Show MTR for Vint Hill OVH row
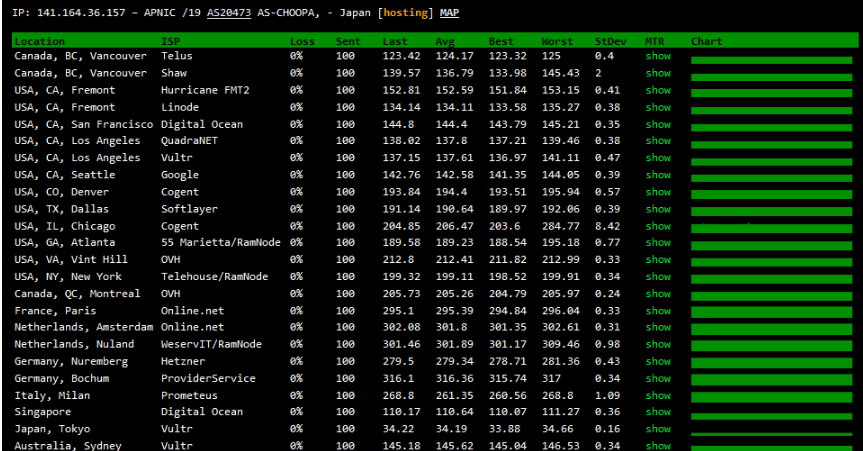The image size is (863, 451). tap(658, 260)
